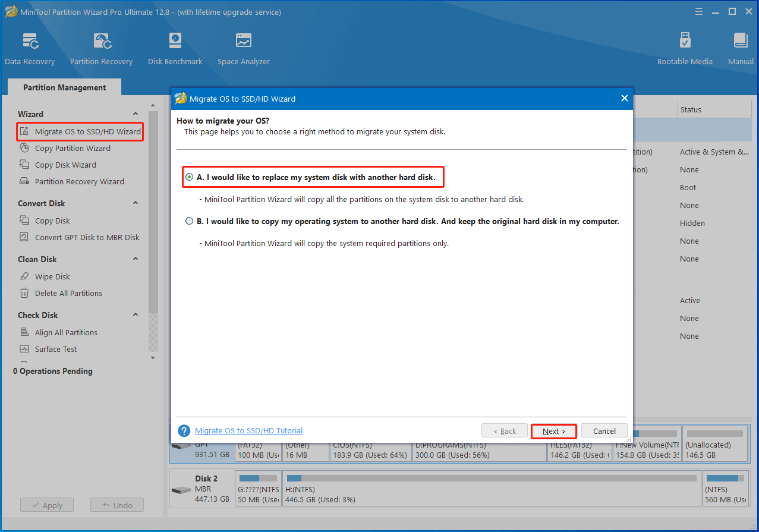The width and height of the screenshot is (759, 532).
Task: Open the Data Recovery tool
Action: [x=30, y=49]
